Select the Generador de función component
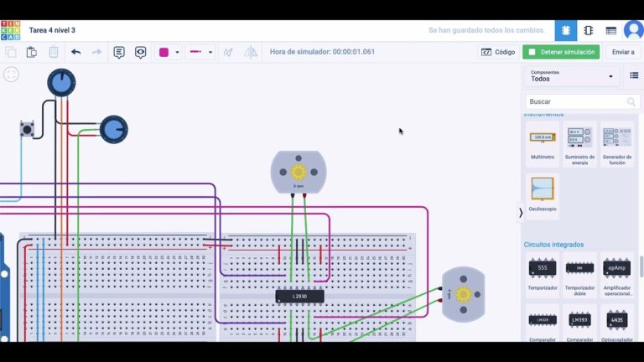 click(x=617, y=144)
